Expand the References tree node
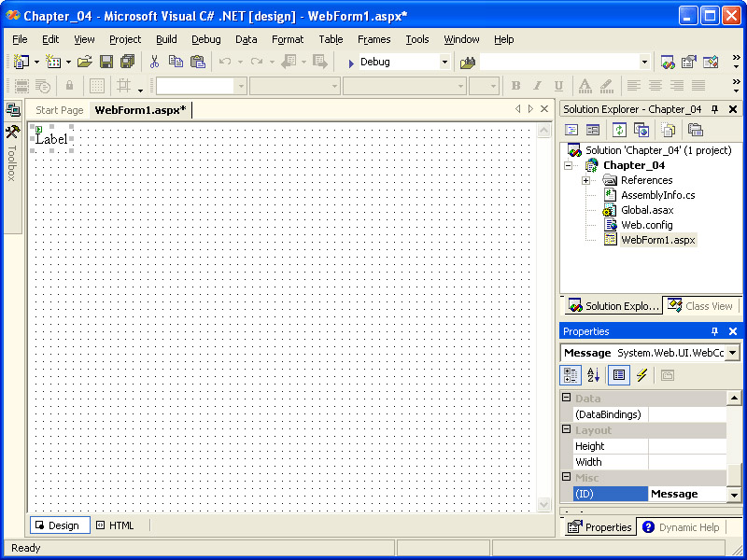This screenshot has width=747, height=560. (x=585, y=180)
